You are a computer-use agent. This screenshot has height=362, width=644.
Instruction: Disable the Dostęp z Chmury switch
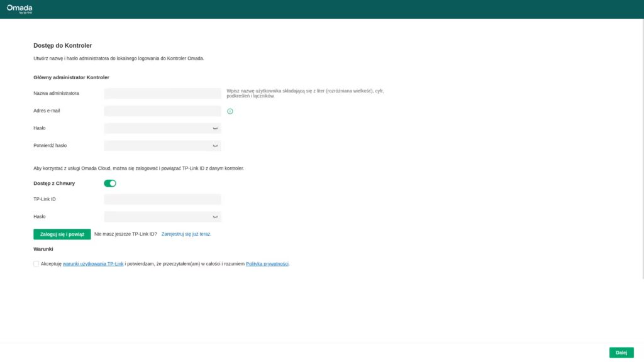110,184
